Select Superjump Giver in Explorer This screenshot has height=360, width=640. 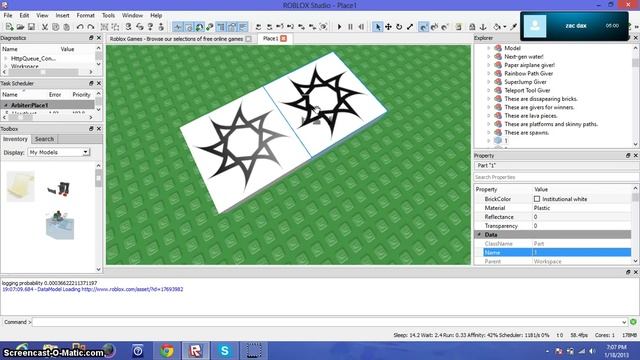525,82
